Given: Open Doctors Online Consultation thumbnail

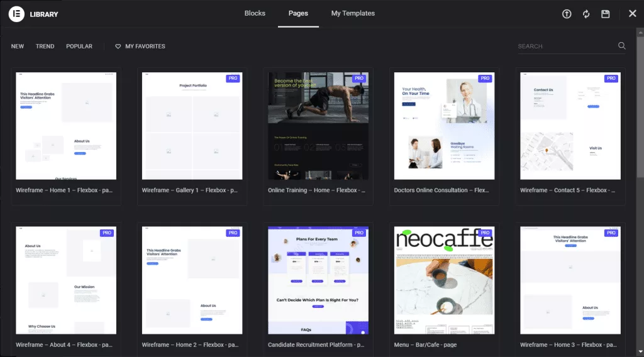Looking at the screenshot, I should pyautogui.click(x=445, y=126).
